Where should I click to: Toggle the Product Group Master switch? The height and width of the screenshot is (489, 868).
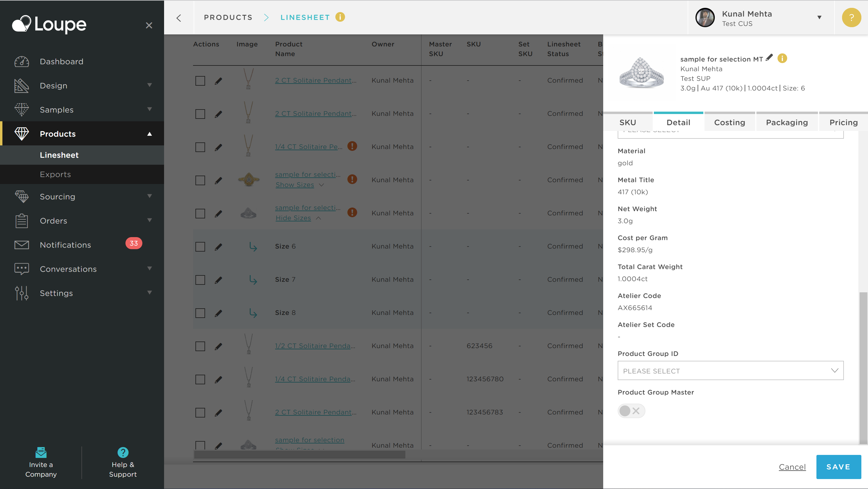(631, 411)
